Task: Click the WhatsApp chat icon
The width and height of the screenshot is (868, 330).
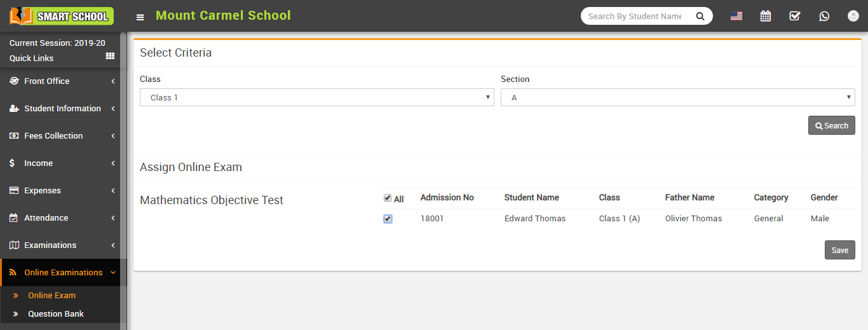Action: click(x=824, y=17)
